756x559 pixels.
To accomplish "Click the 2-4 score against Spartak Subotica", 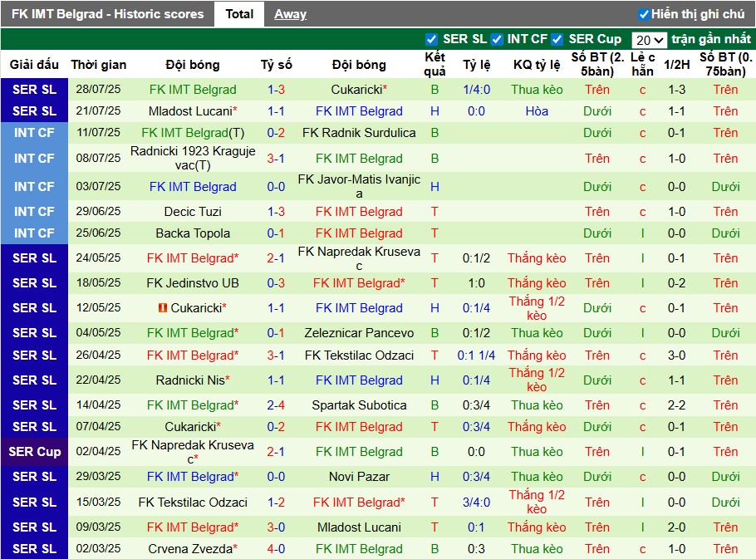I will click(x=276, y=405).
